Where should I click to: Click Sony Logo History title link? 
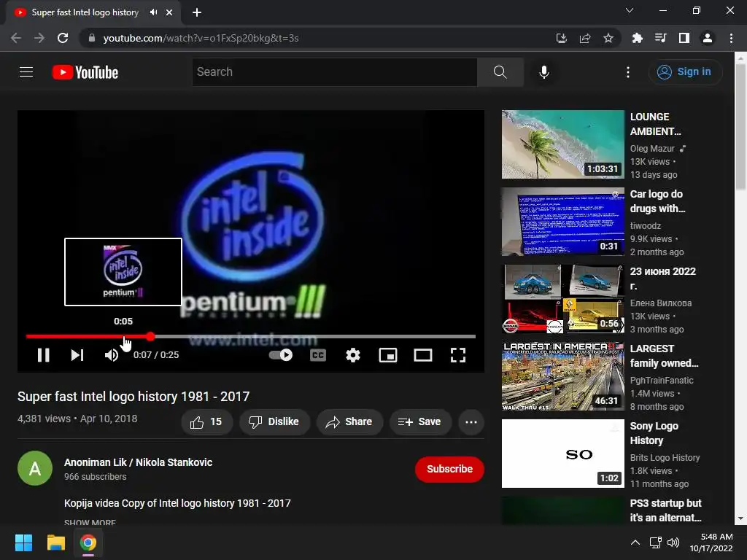click(x=654, y=433)
